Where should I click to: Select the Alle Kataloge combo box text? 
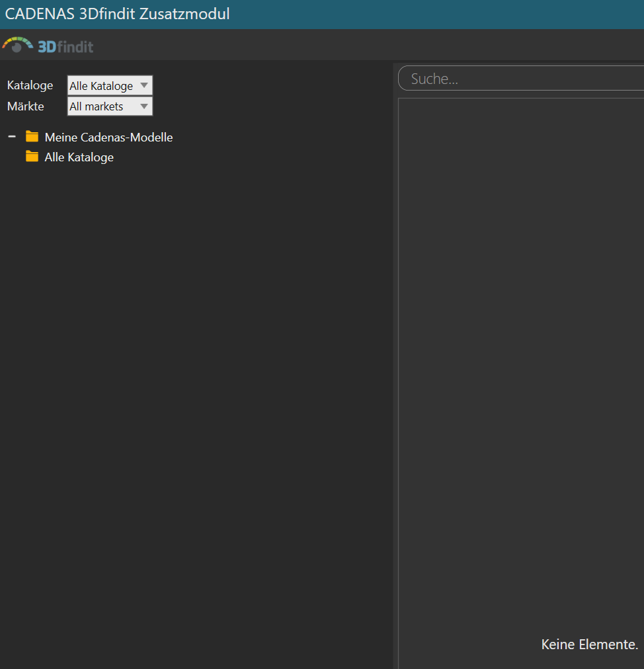(101, 86)
